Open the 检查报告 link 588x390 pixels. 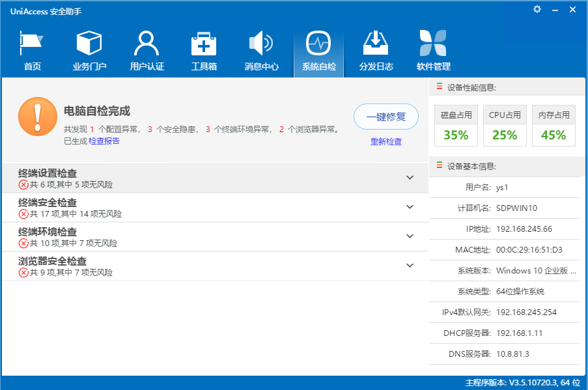(x=104, y=141)
